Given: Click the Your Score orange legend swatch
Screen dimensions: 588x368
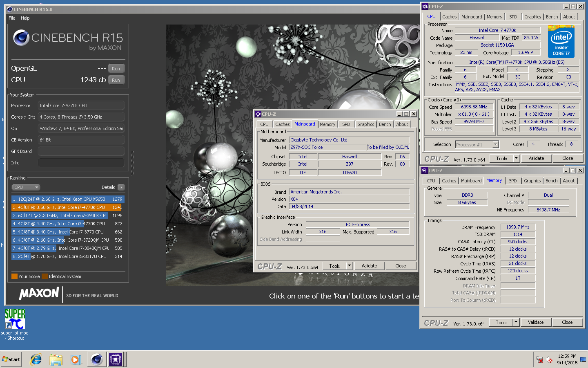Looking at the screenshot, I should [x=15, y=276].
